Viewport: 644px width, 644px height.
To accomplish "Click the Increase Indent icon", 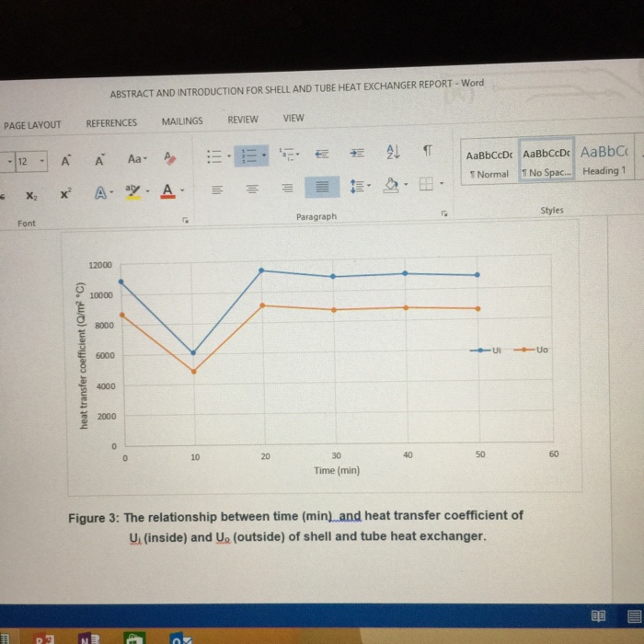I will tap(357, 153).
